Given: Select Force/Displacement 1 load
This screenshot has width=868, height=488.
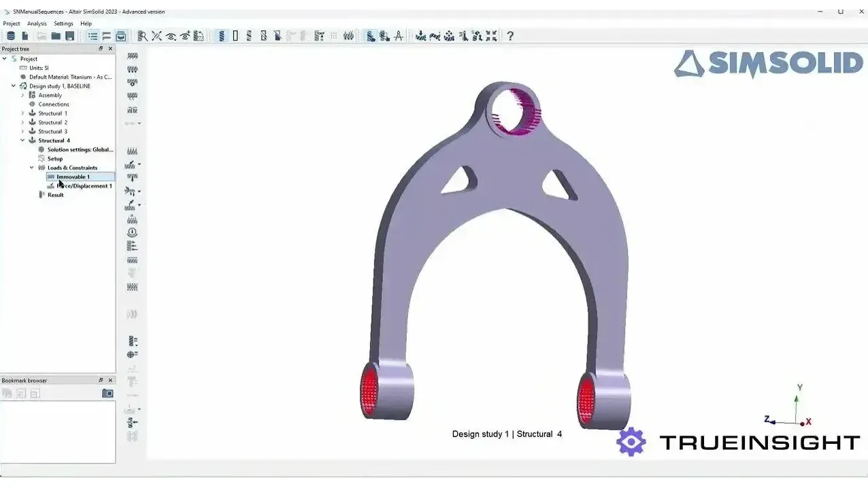Looking at the screenshot, I should (x=84, y=186).
